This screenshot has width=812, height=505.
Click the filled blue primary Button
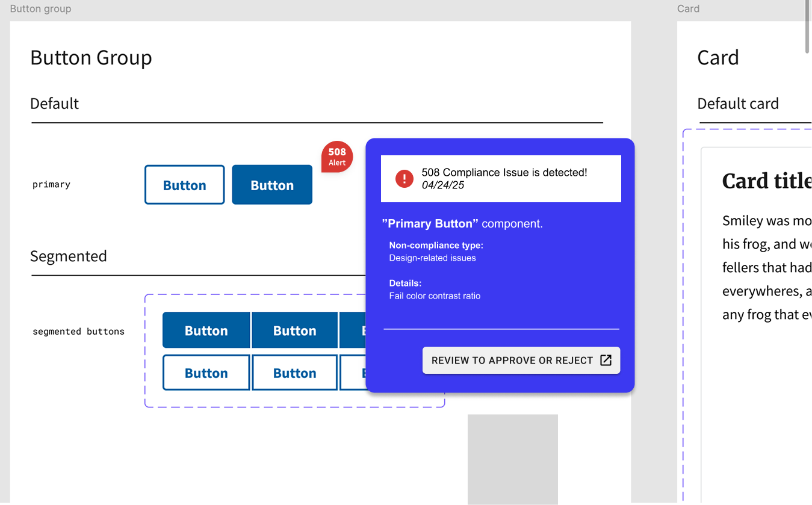[272, 185]
